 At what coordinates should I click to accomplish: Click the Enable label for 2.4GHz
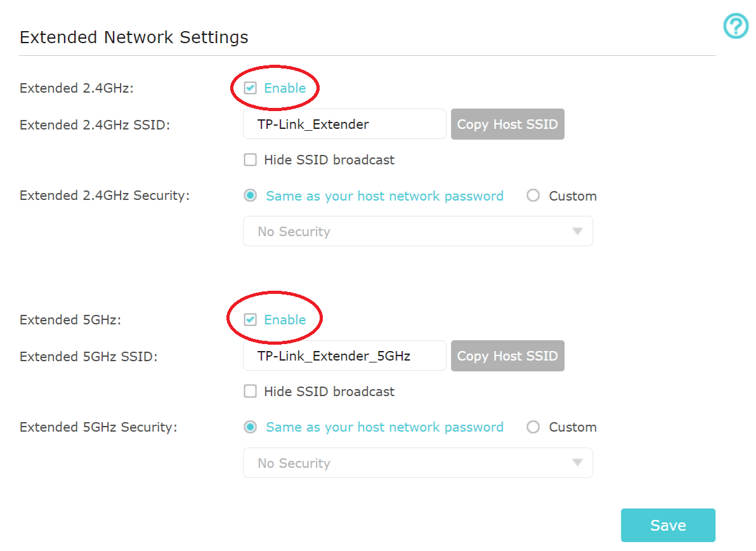point(285,88)
